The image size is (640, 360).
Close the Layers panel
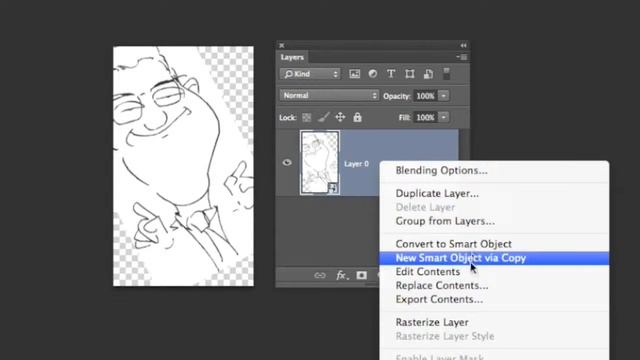[282, 45]
